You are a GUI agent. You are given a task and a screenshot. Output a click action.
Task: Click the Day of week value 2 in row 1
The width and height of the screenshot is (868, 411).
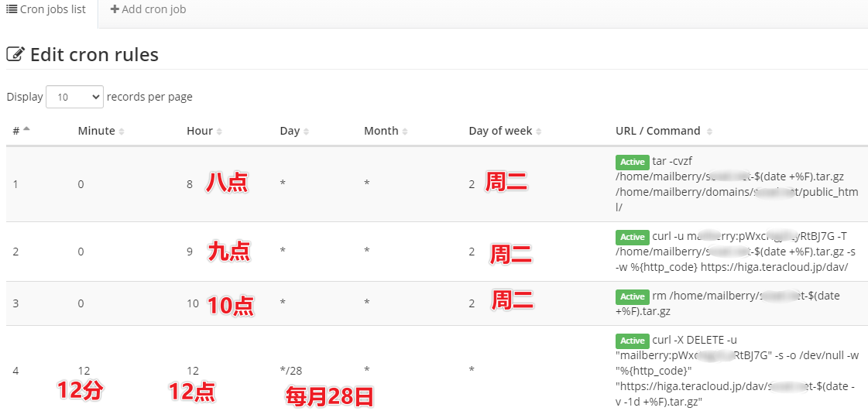472,184
